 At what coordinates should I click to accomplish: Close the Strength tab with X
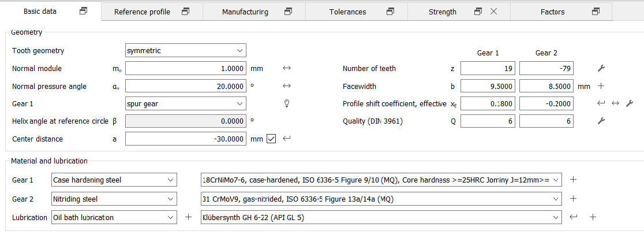(494, 12)
